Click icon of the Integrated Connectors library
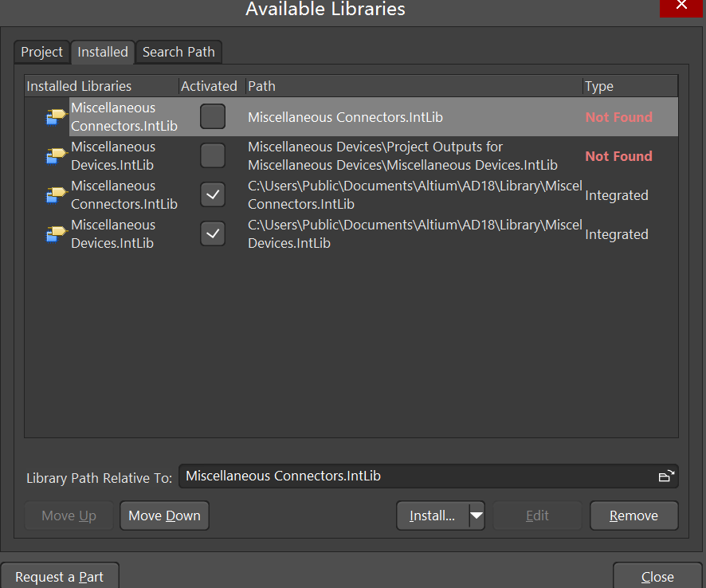 (x=57, y=195)
